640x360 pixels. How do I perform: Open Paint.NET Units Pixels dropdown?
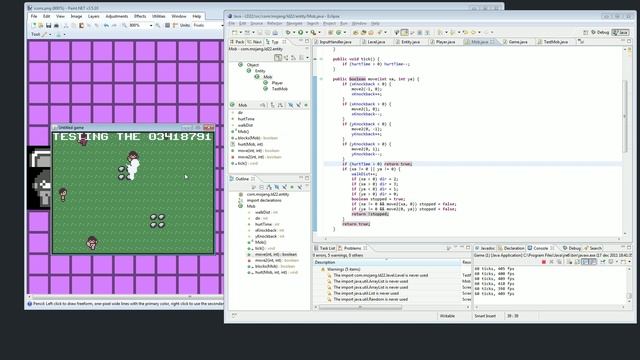point(222,25)
